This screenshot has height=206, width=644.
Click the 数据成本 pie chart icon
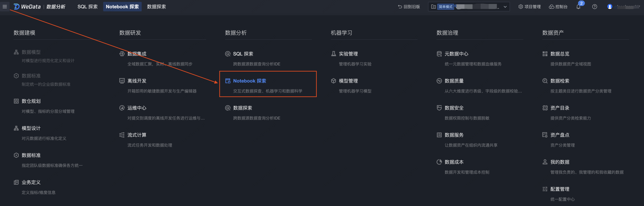tap(439, 162)
